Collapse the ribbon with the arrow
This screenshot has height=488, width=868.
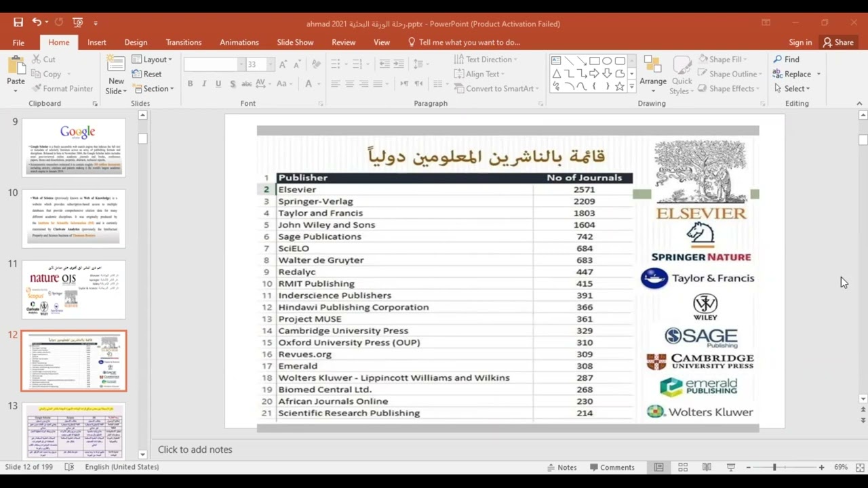pyautogui.click(x=859, y=104)
